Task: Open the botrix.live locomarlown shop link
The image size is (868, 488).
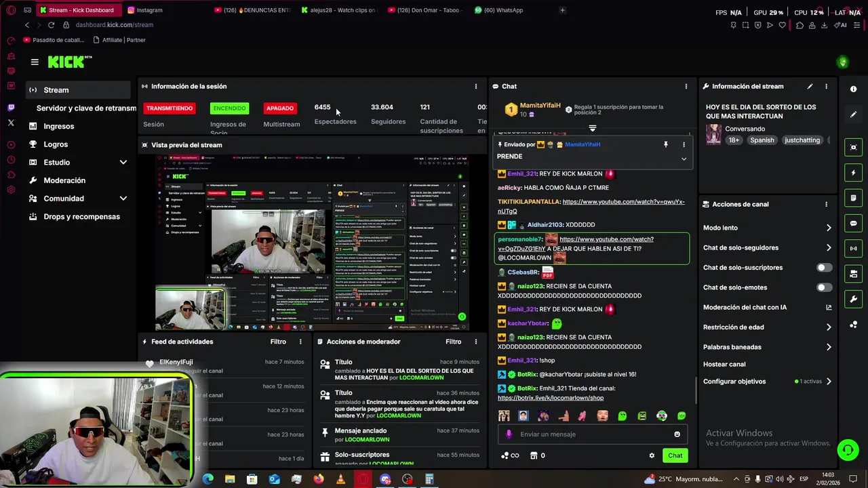Action: (x=550, y=398)
